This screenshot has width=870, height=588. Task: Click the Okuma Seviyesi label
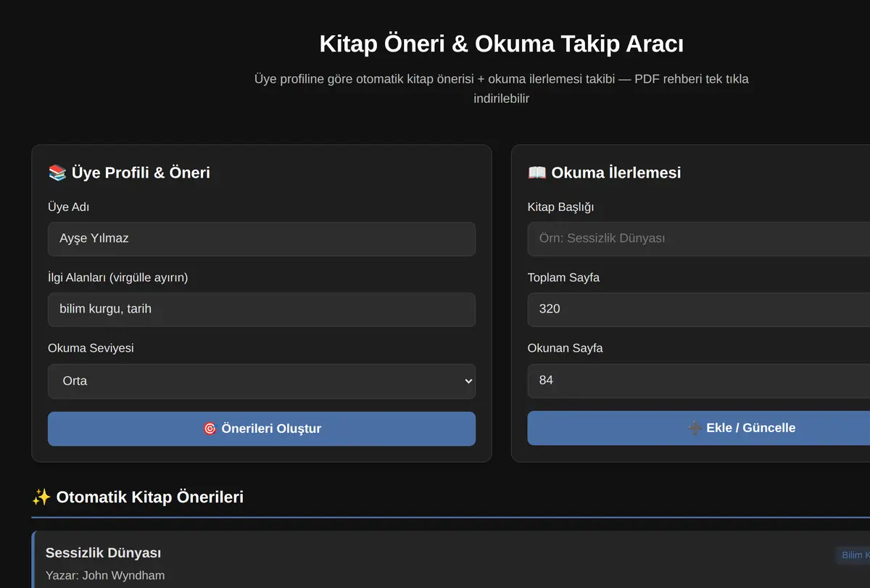coord(91,348)
